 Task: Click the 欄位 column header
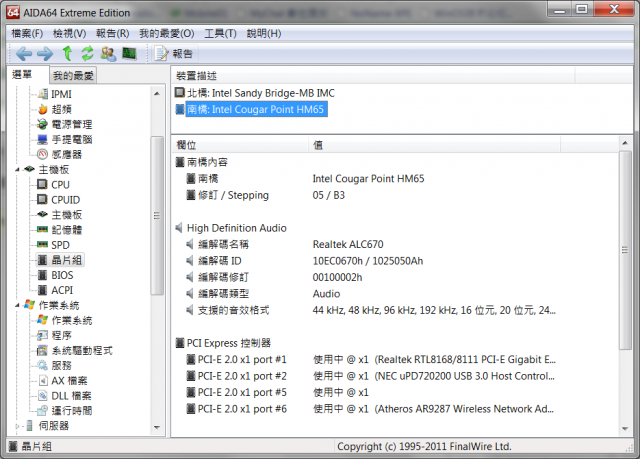click(x=240, y=145)
